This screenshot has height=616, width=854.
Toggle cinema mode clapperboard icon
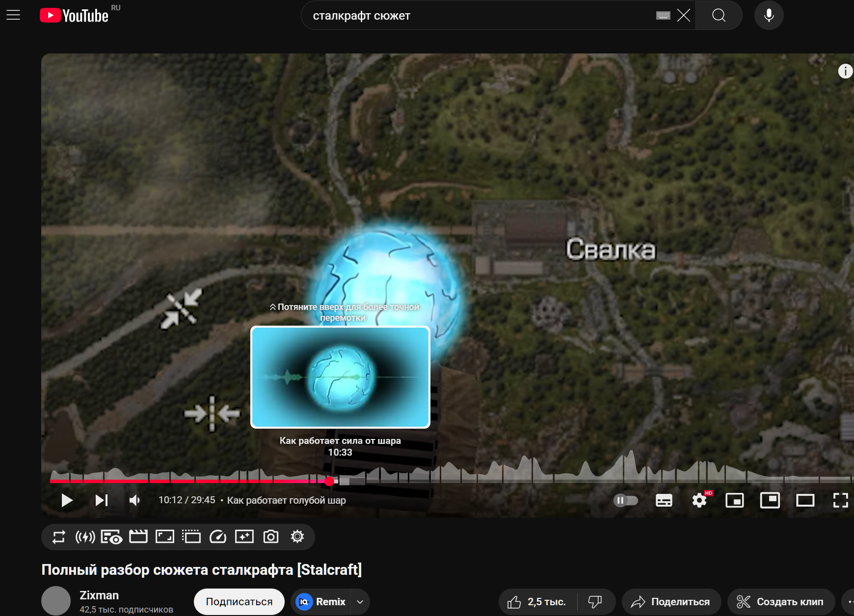pos(138,537)
